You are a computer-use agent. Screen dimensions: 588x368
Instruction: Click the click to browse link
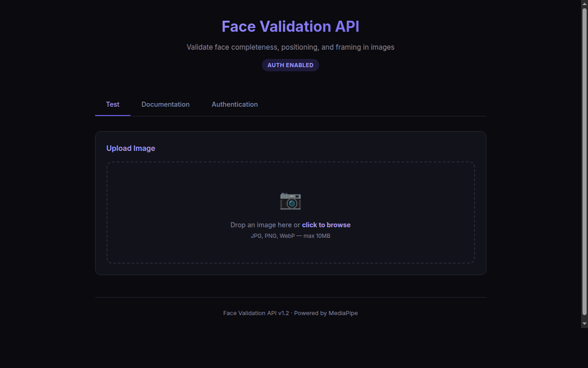pyautogui.click(x=326, y=225)
